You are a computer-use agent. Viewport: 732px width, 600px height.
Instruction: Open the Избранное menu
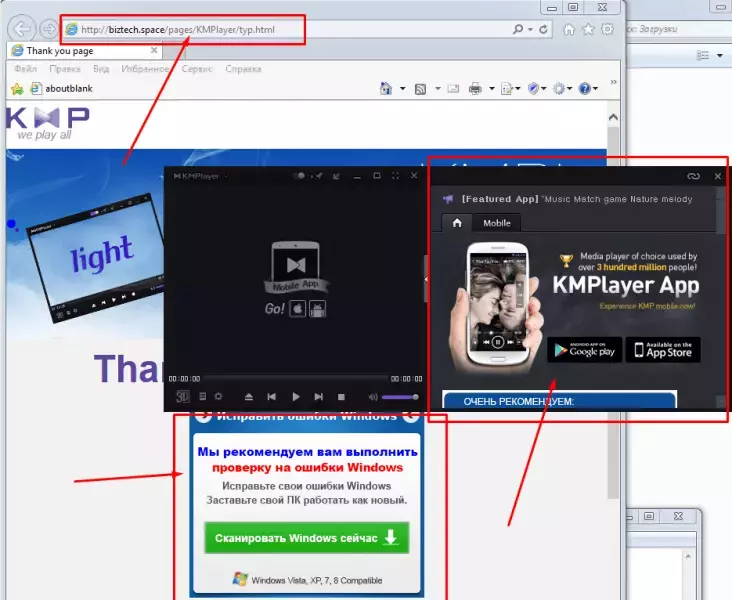coord(145,69)
